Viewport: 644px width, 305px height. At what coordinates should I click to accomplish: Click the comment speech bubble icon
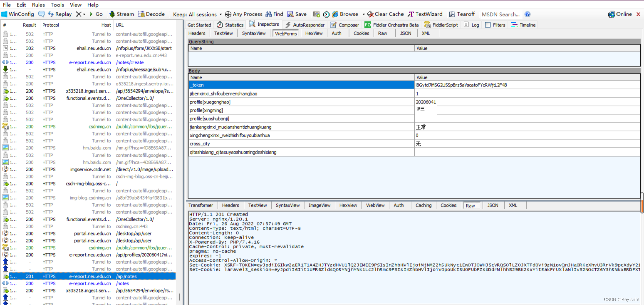pos(42,14)
